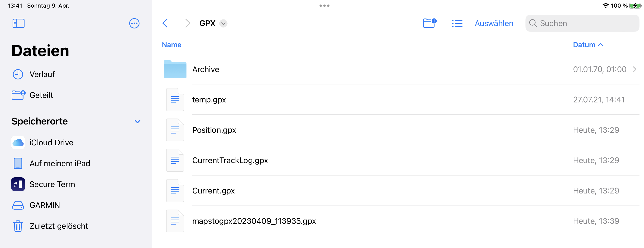The image size is (644, 248).
Task: Tap the Auswählen button
Action: [494, 23]
